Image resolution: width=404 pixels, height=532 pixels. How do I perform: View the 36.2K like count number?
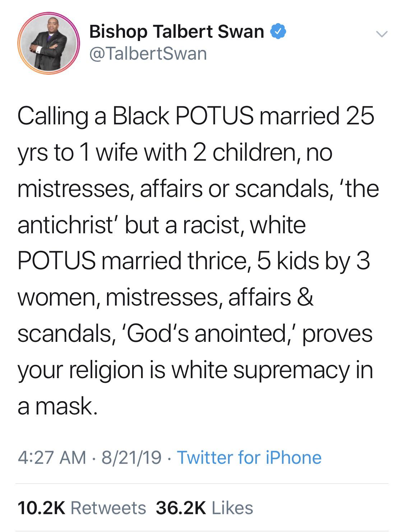181,508
